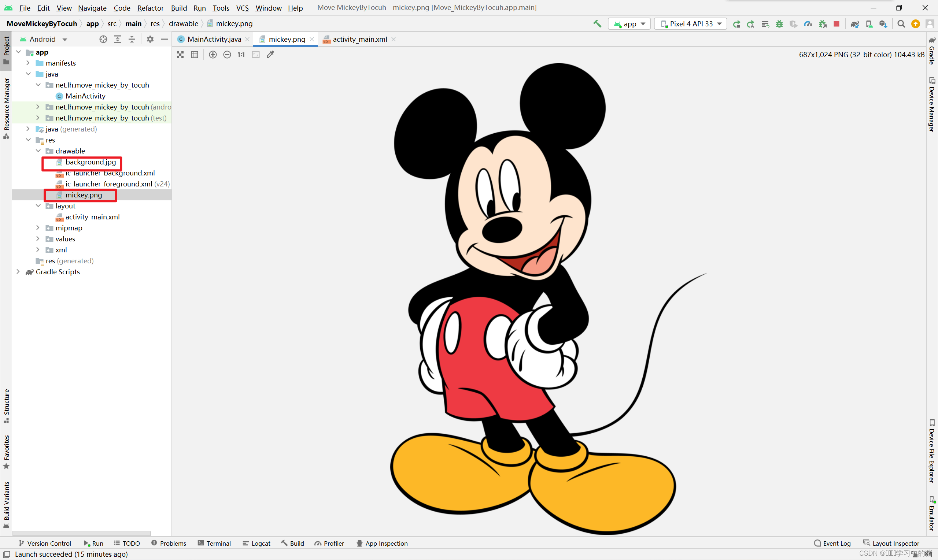Collapse the drawable folder

click(x=38, y=151)
